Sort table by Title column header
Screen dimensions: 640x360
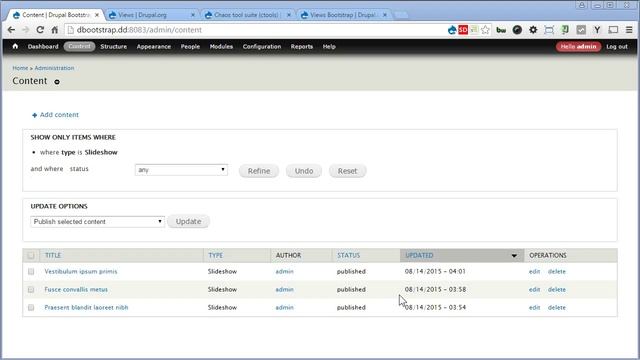pyautogui.click(x=53, y=256)
